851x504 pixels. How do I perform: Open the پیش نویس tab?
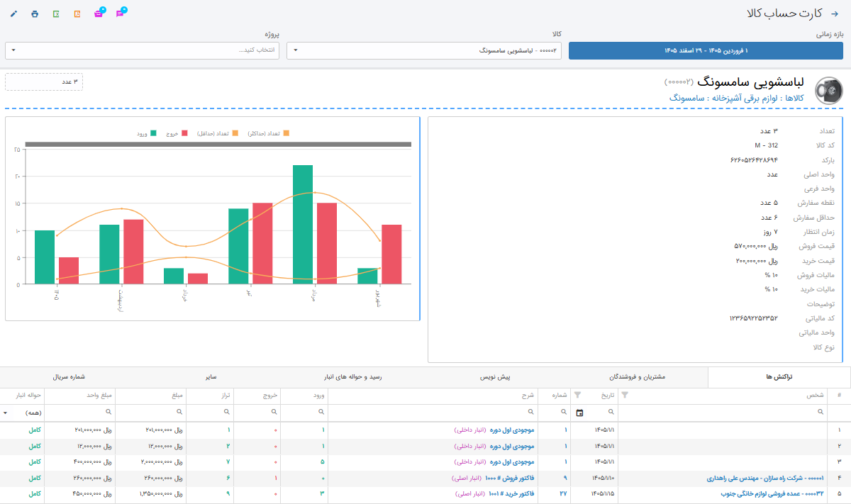coord(496,378)
